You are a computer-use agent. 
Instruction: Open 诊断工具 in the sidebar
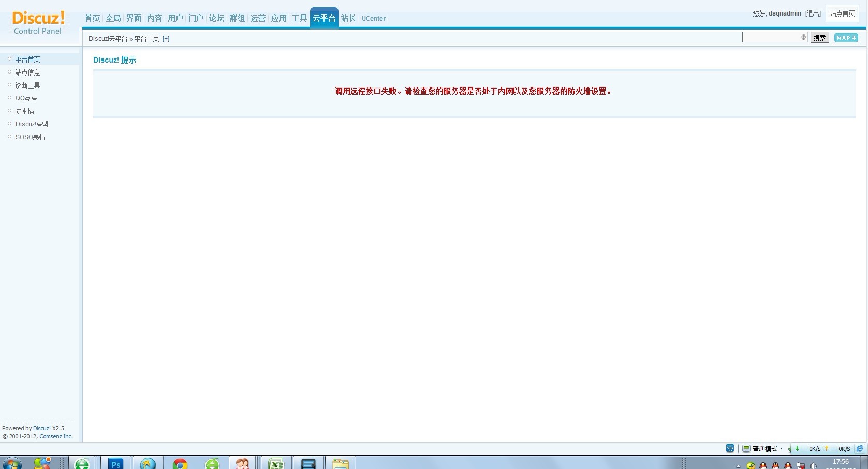click(x=27, y=85)
